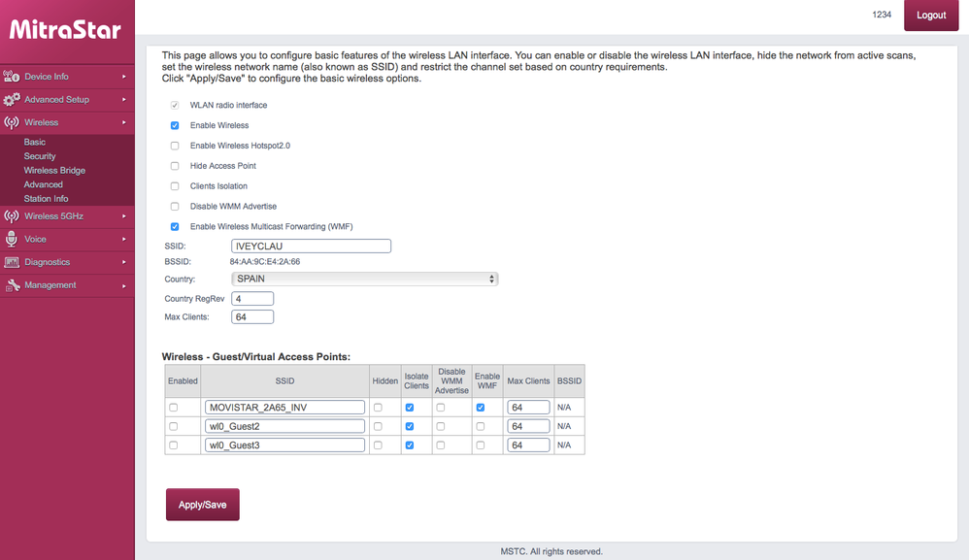969x560 pixels.
Task: Click the Device Info sidebar icon
Action: (x=12, y=77)
